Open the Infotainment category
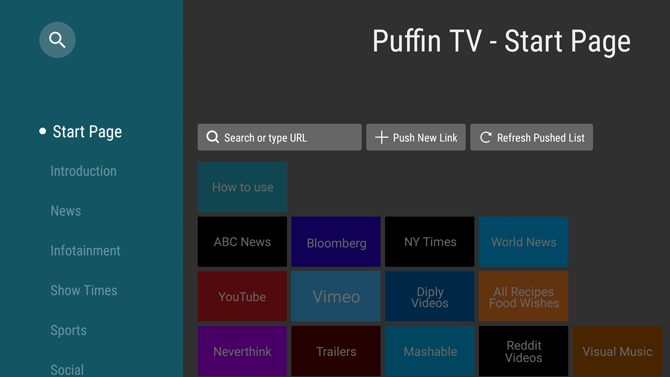 point(85,250)
